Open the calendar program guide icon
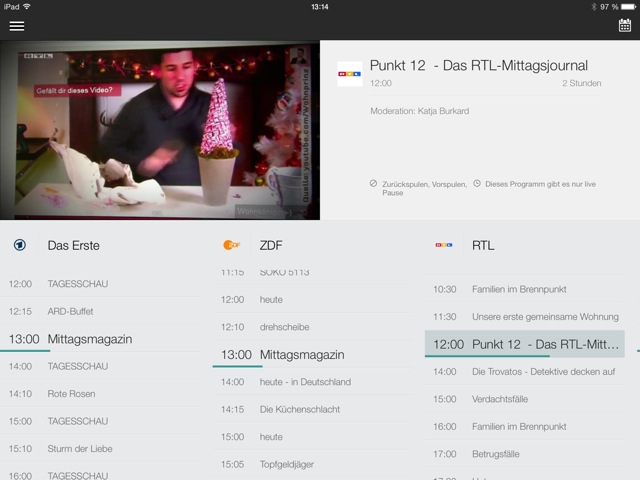 625,26
